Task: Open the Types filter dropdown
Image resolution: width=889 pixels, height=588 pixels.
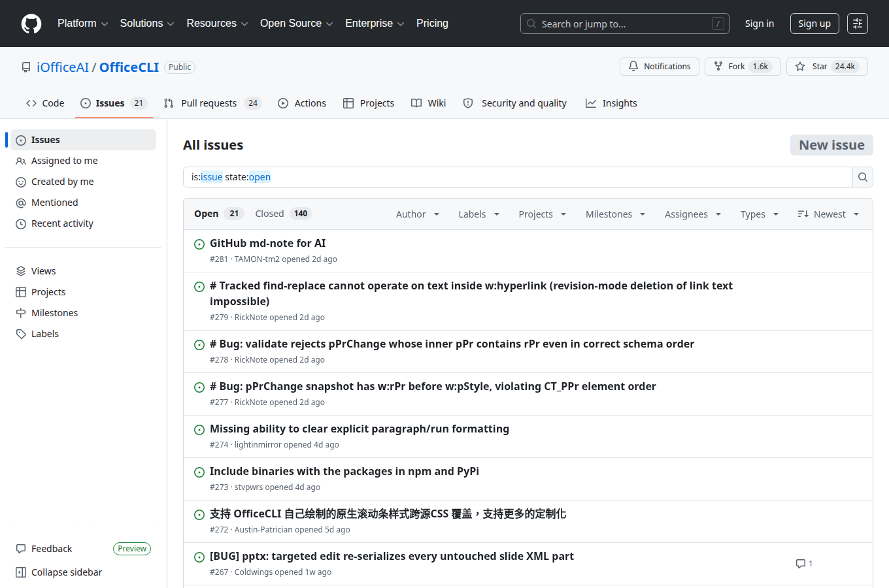Action: [760, 214]
